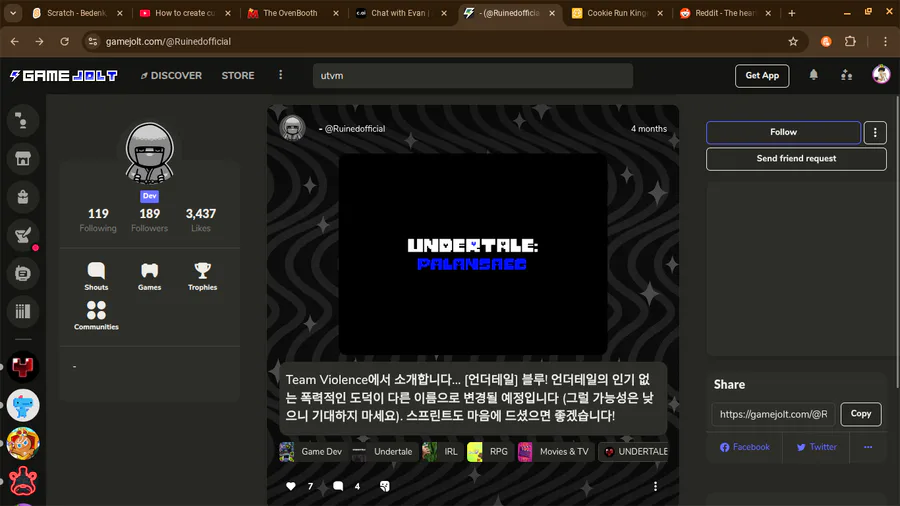Open the cookie character community in sidebar
Image resolution: width=900 pixels, height=506 pixels.
pyautogui.click(x=23, y=443)
